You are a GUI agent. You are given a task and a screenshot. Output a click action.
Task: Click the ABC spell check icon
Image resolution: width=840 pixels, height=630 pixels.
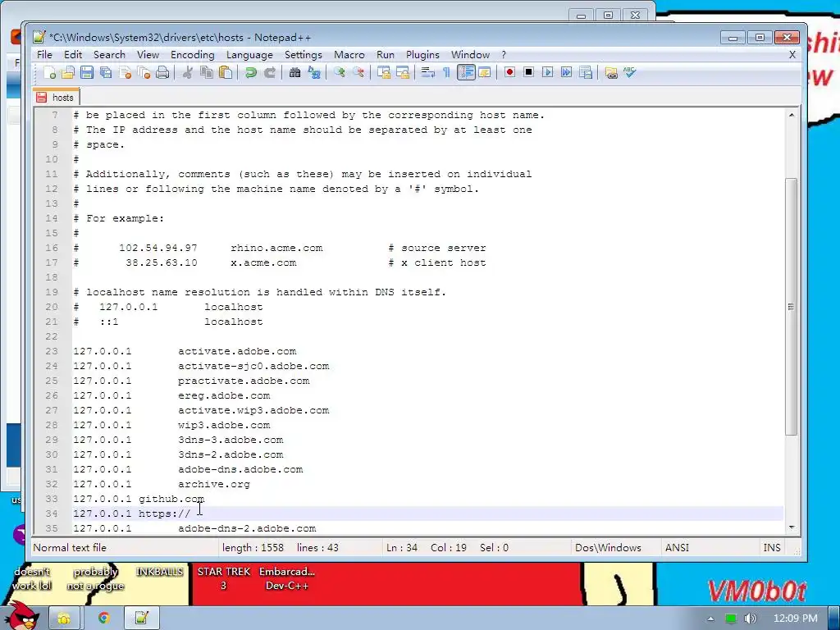629,72
